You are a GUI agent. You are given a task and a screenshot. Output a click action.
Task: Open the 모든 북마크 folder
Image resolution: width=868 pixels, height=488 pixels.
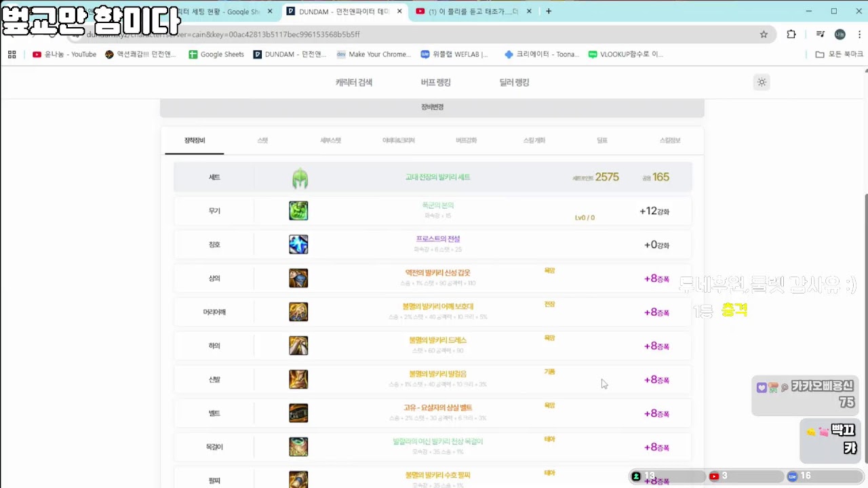840,54
